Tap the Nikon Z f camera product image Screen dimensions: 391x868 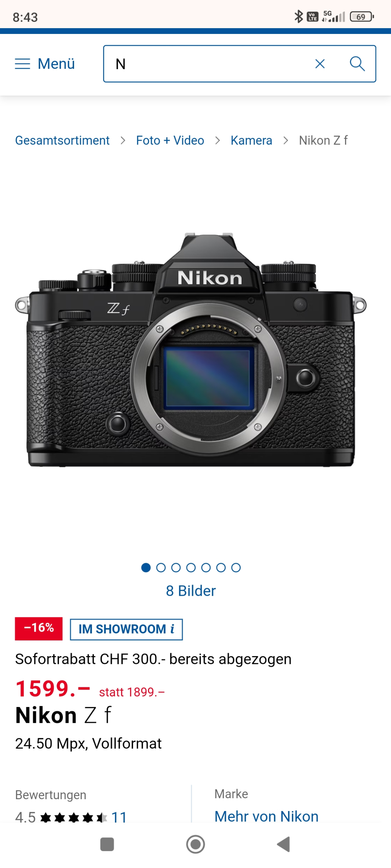point(191,349)
